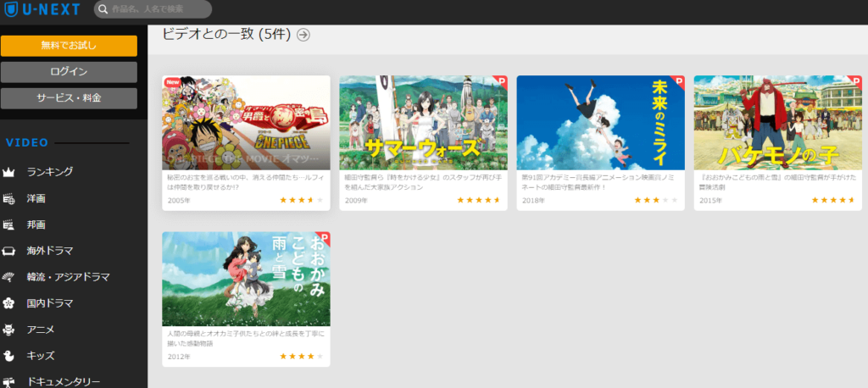Click star rating on 2012年 おおかみこども card
This screenshot has width=868, height=388.
pos(302,357)
